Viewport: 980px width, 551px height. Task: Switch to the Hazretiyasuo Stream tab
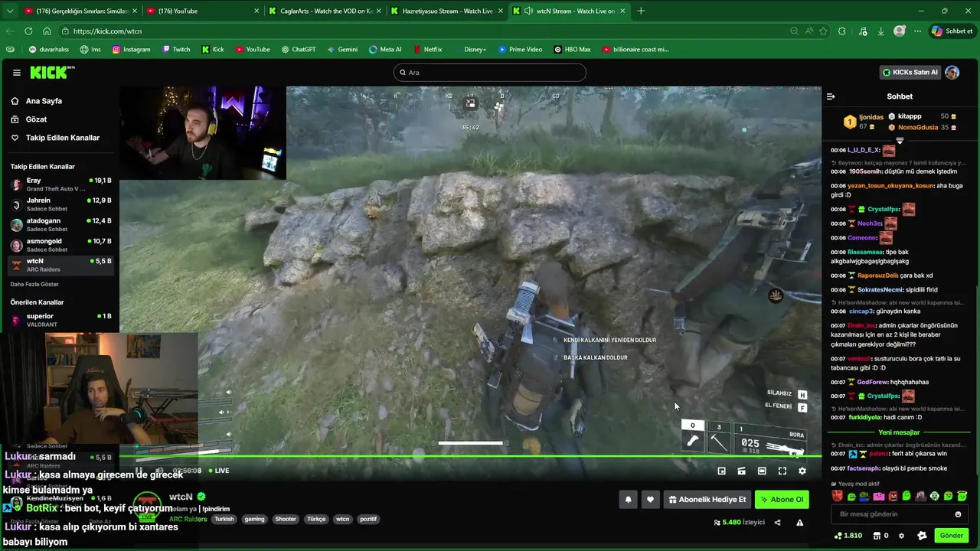pos(446,11)
